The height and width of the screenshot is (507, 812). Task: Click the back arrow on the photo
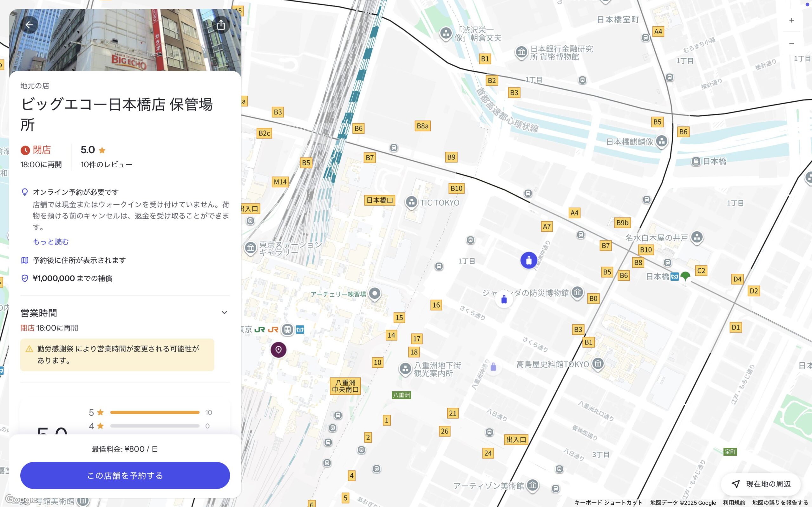click(x=29, y=25)
